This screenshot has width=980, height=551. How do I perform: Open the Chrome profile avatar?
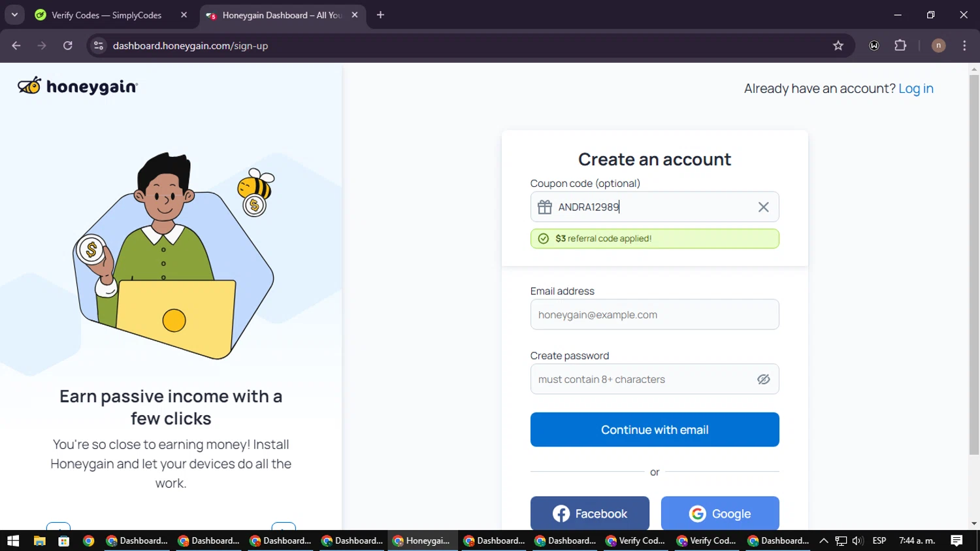938,46
